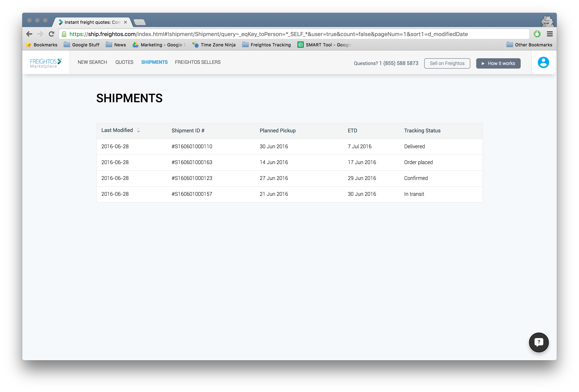Image resolution: width=579 pixels, height=392 pixels.
Task: Open the Google Stuff bookmarks folder
Action: click(82, 45)
